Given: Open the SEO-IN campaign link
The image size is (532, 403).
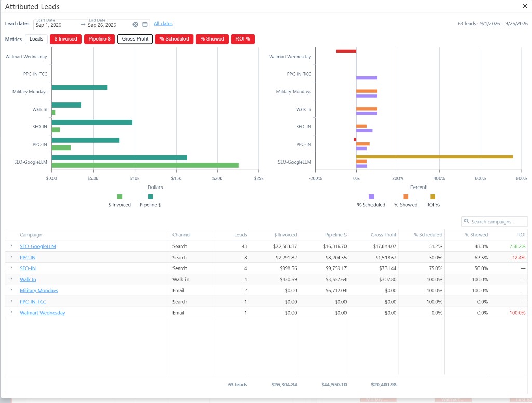Looking at the screenshot, I should tap(28, 268).
